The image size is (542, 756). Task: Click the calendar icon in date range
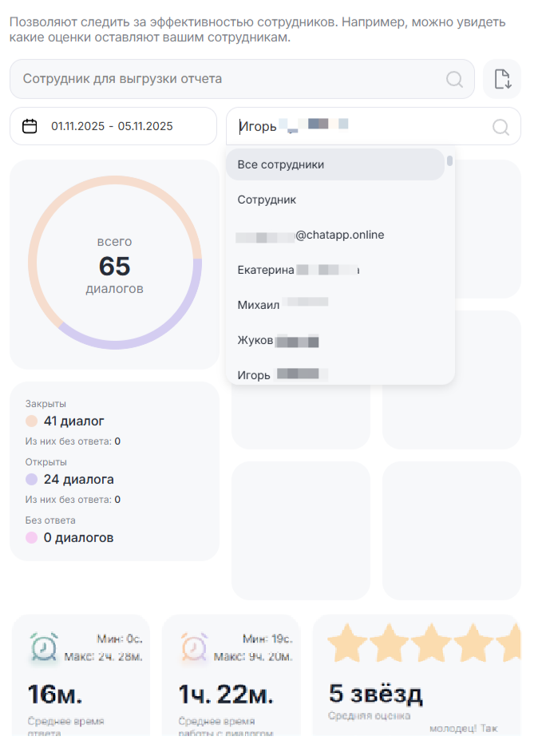(30, 126)
